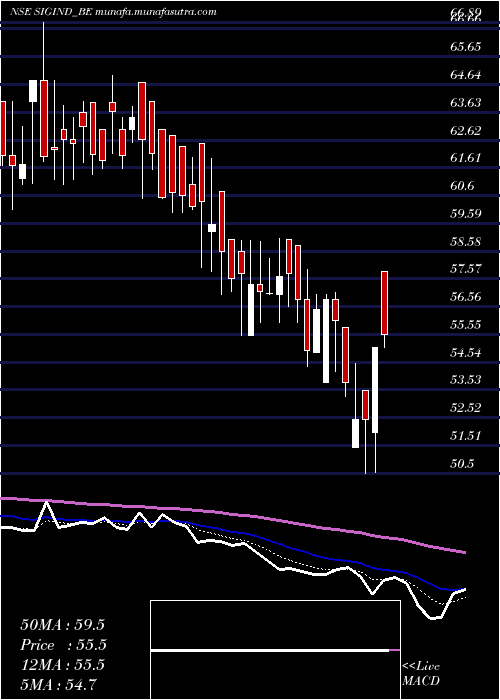This screenshot has width=500, height=700.
Task: Click the 53.53 price axis label
Action: [466, 380]
